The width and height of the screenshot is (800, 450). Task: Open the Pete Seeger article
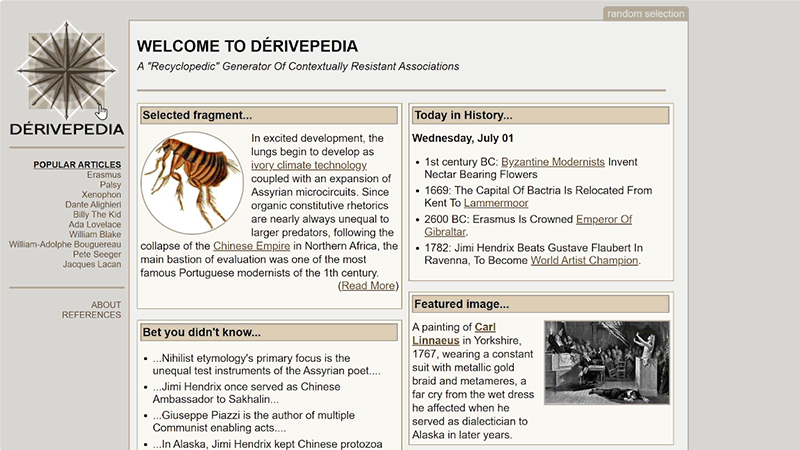point(97,254)
